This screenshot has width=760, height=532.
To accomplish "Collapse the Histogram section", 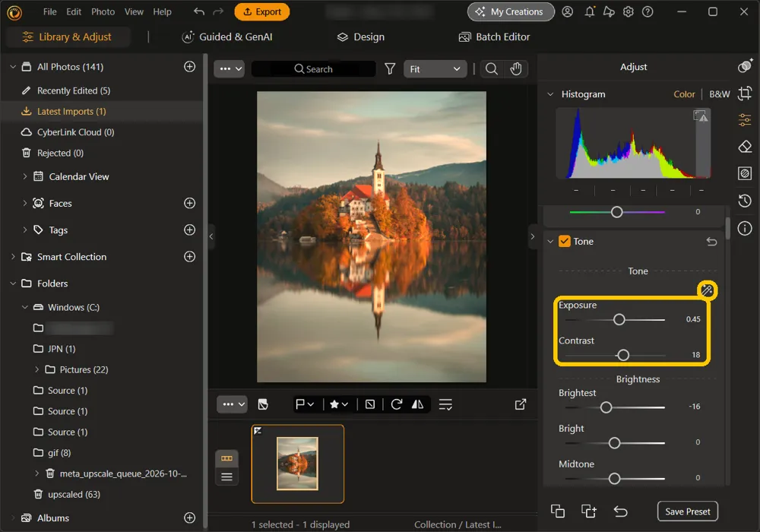I will point(550,94).
